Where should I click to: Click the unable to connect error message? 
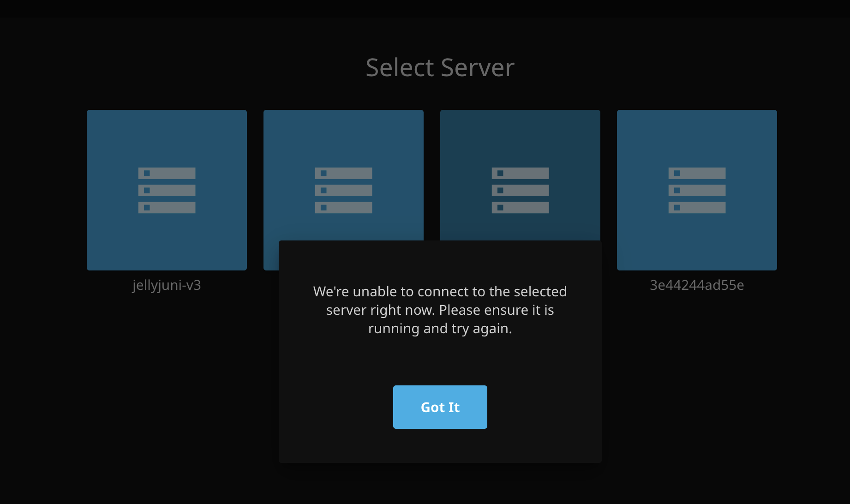point(440,310)
